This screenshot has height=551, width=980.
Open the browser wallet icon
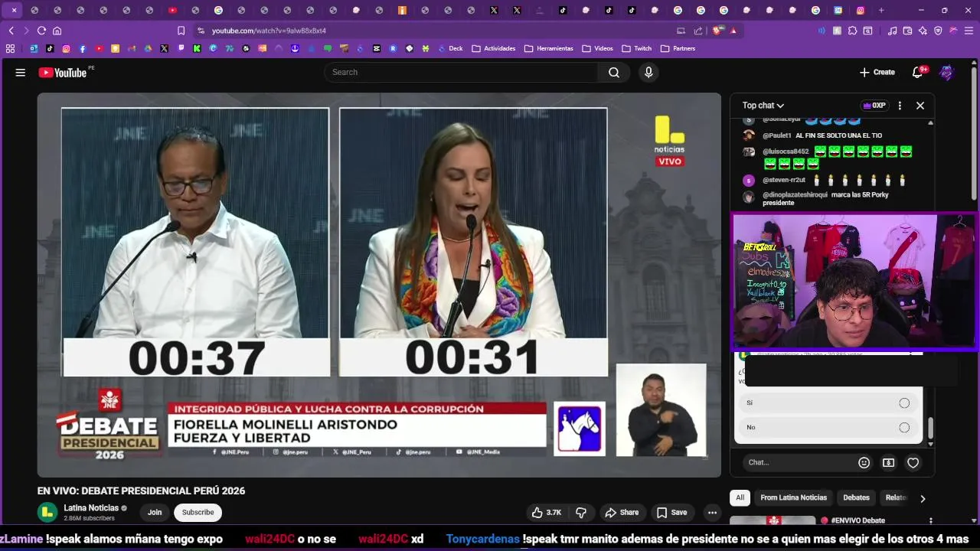pyautogui.click(x=907, y=31)
